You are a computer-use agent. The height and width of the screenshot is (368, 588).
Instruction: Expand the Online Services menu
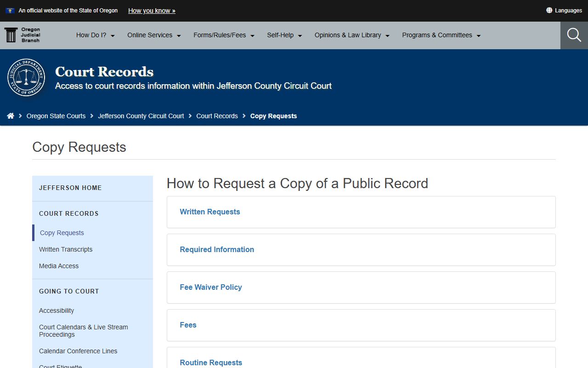pyautogui.click(x=154, y=35)
